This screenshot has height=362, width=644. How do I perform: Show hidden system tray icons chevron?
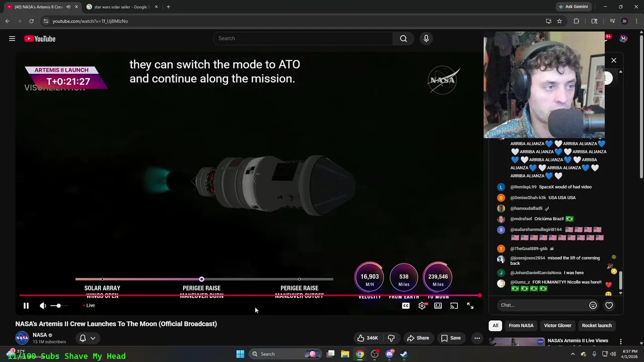573,354
